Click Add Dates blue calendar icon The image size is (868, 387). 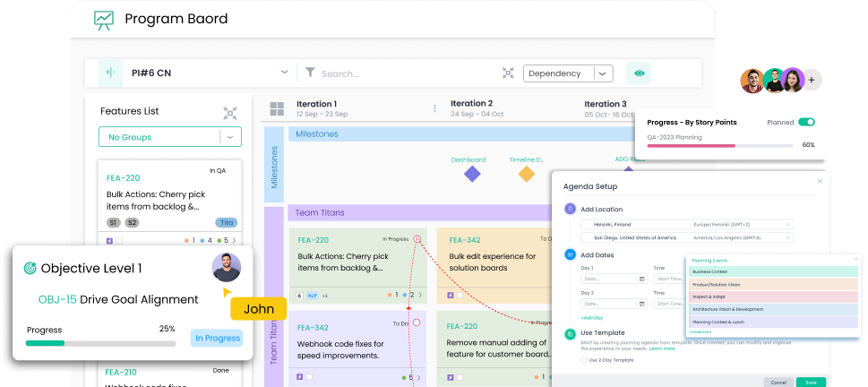point(571,255)
